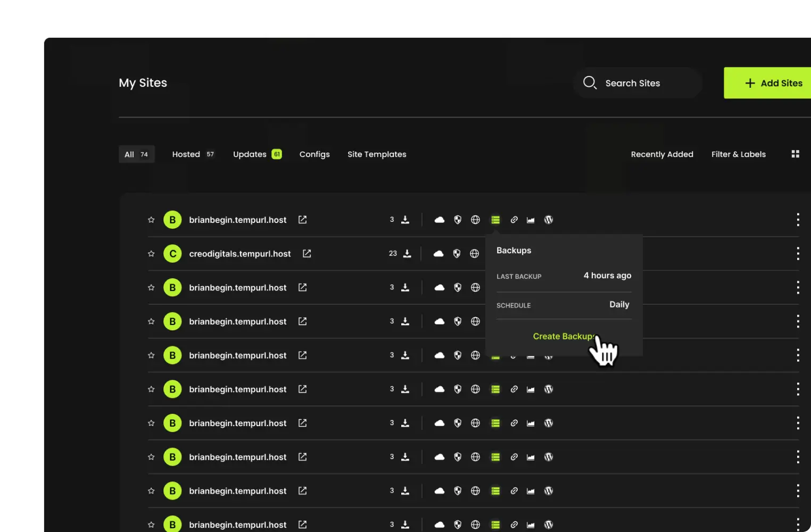811x532 pixels.
Task: Open the topmost brianbegin.tempurl.host site name
Action: point(238,220)
